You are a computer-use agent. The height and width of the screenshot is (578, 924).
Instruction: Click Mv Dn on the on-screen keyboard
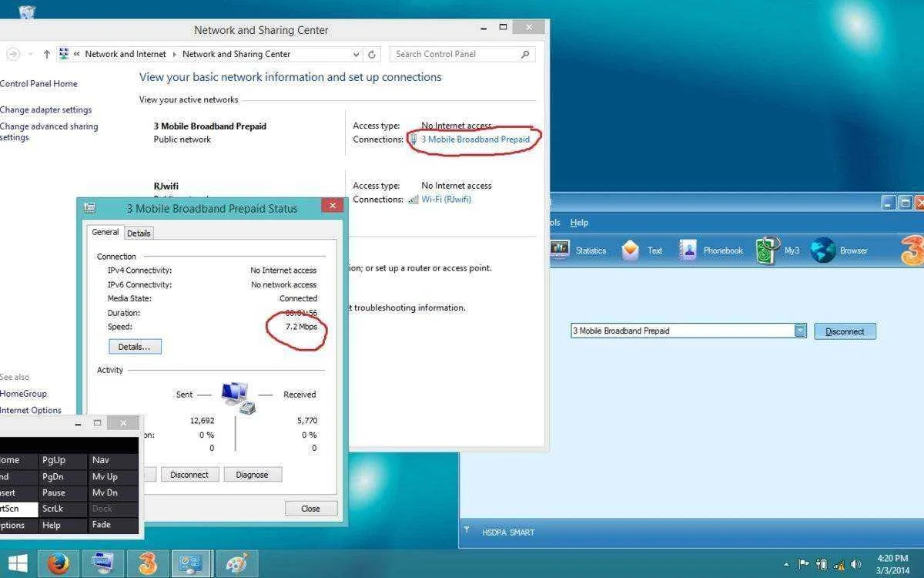113,492
